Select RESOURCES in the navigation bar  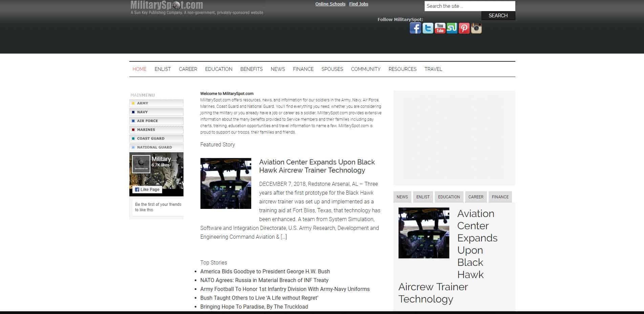tap(403, 69)
